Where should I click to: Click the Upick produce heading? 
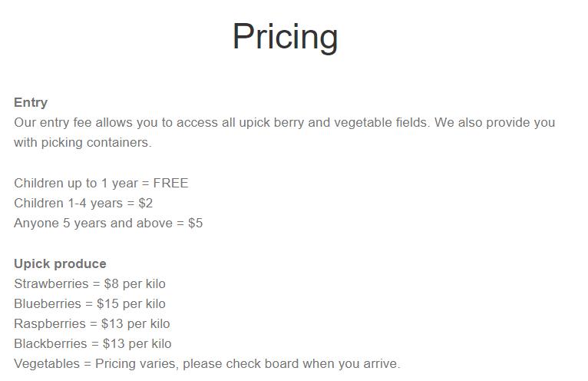pos(60,264)
